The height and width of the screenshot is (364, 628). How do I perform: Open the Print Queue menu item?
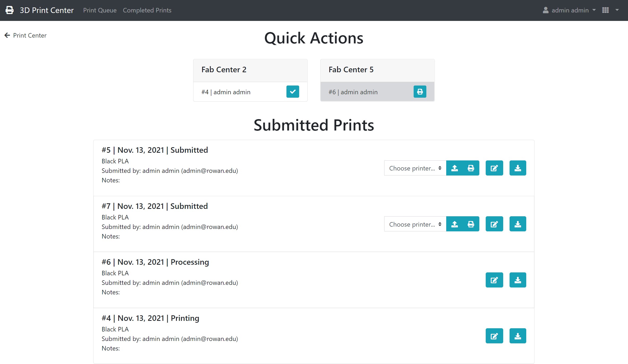point(100,10)
